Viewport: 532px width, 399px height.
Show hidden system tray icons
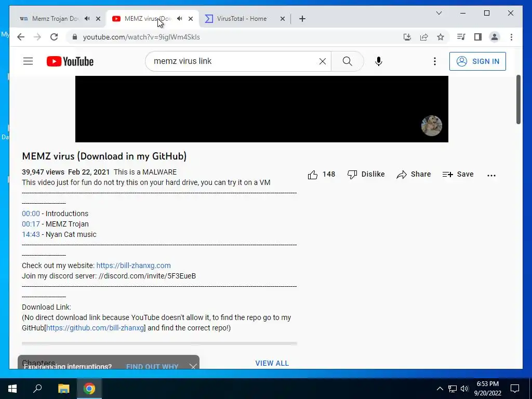pyautogui.click(x=440, y=389)
